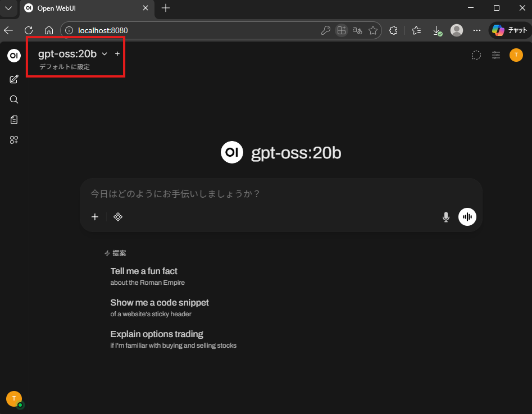The height and width of the screenshot is (414, 532).
Task: Open a new browser tab with the plus button
Action: (x=166, y=8)
